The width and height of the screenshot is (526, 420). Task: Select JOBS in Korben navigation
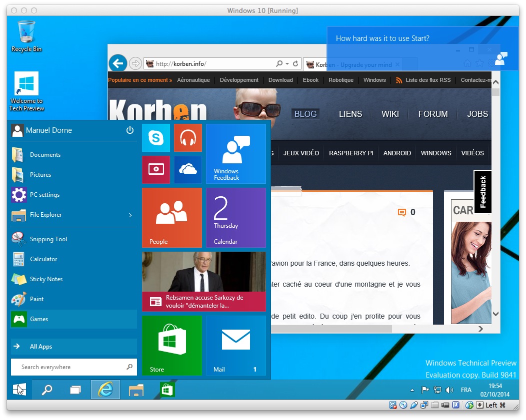[x=477, y=114]
